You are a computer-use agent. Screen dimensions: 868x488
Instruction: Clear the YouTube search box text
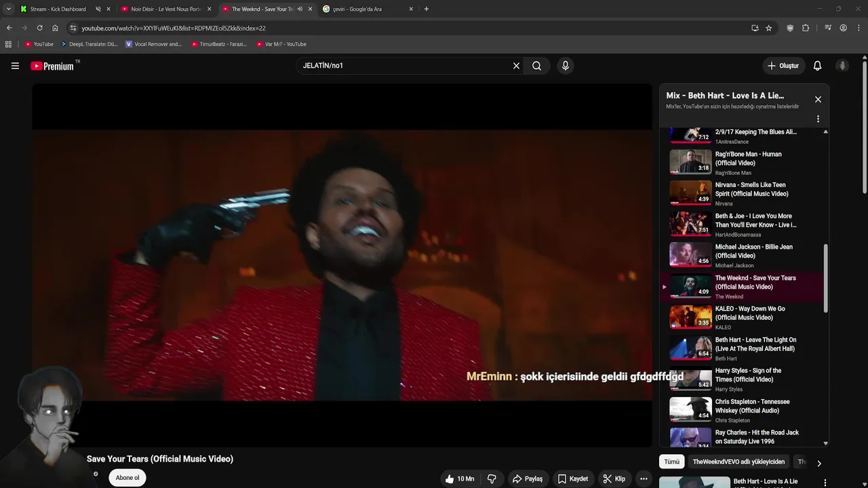pos(516,66)
